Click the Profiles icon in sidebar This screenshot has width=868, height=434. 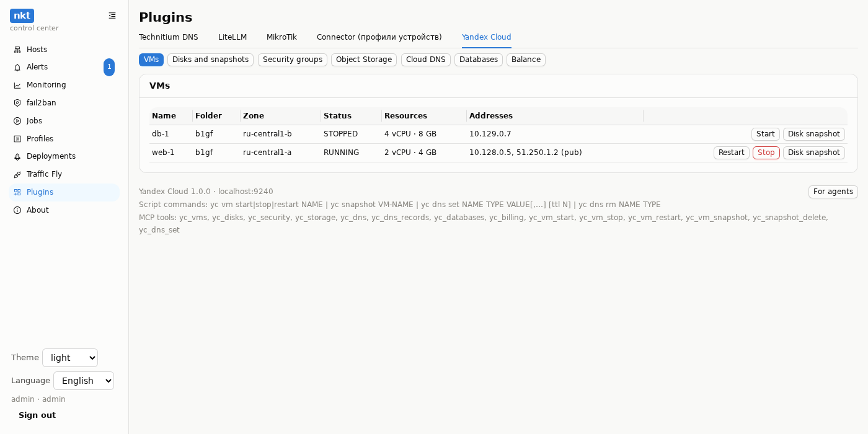[x=17, y=139]
